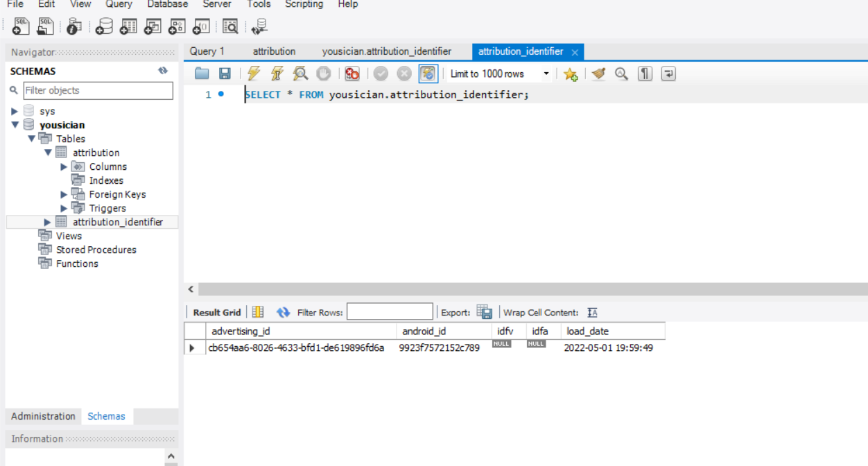Image resolution: width=868 pixels, height=466 pixels.
Task: Create a new table with the toolbar icon
Action: coord(128,26)
